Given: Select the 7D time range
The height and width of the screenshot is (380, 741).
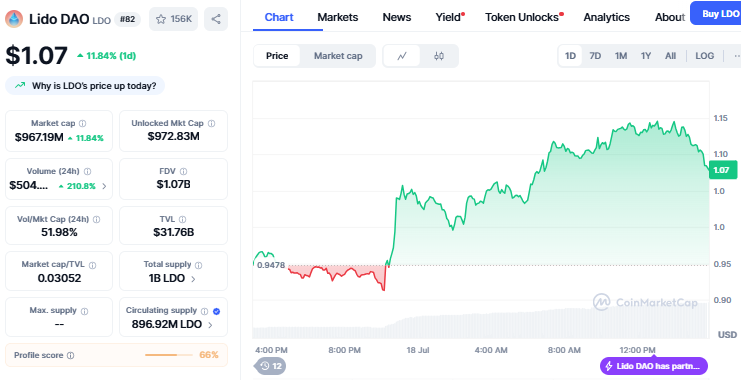Looking at the screenshot, I should [595, 56].
